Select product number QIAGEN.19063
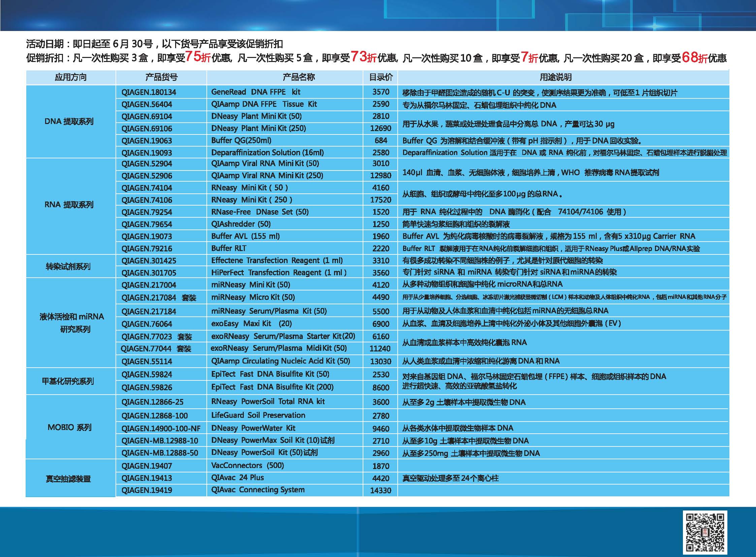This screenshot has width=756, height=557. pyautogui.click(x=147, y=141)
